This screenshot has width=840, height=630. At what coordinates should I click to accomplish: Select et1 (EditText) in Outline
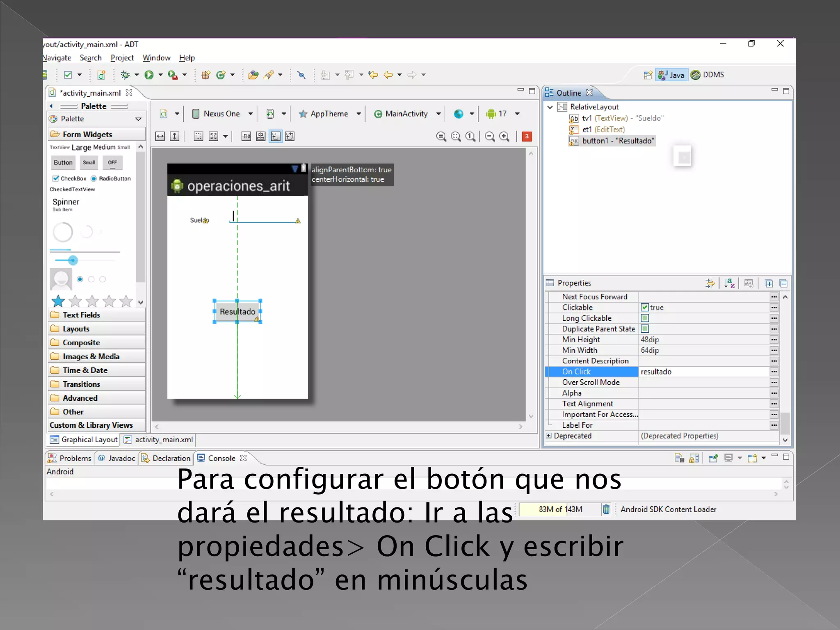pos(597,130)
